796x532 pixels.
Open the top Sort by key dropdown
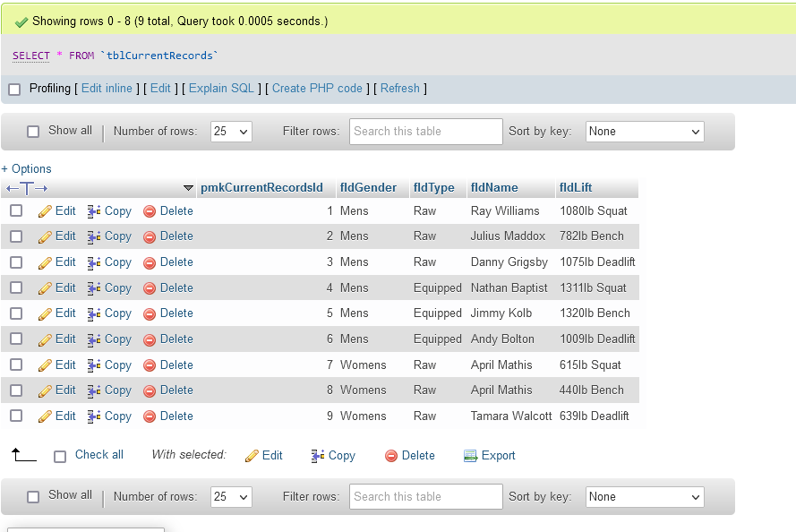[x=644, y=132]
